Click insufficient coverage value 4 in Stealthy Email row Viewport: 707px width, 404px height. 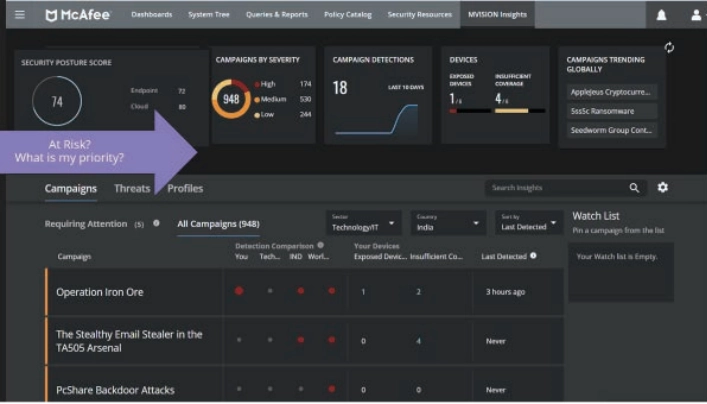pyautogui.click(x=418, y=341)
